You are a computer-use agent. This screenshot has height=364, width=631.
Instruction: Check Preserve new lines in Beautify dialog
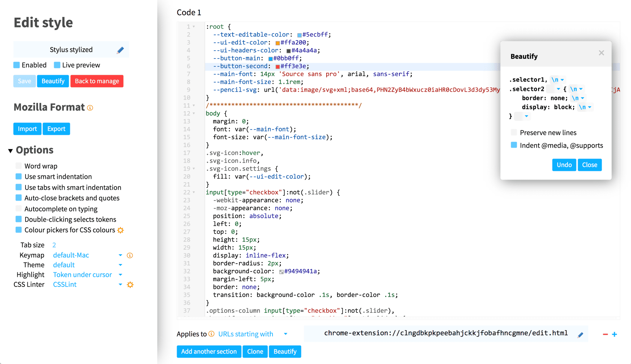pos(514,132)
